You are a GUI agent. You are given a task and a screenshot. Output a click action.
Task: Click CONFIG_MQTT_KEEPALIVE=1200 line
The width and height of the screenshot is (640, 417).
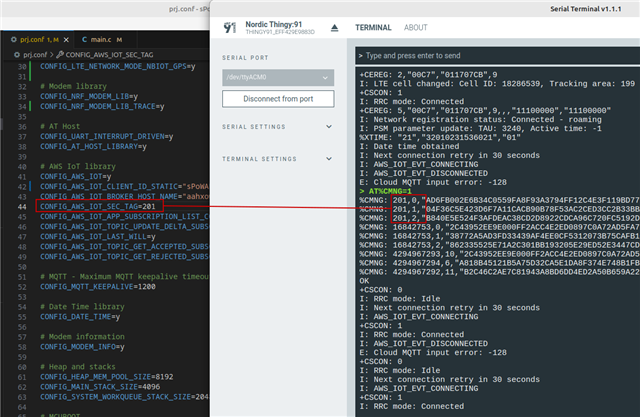(98, 287)
